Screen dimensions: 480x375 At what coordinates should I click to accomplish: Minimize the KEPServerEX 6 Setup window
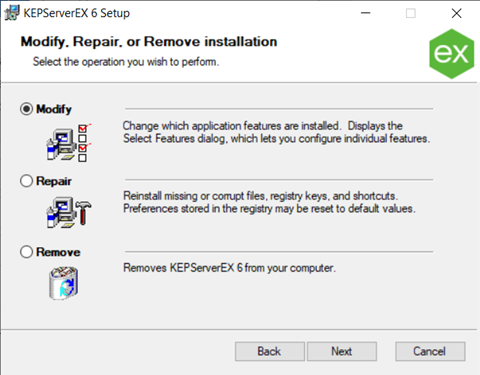coord(366,13)
